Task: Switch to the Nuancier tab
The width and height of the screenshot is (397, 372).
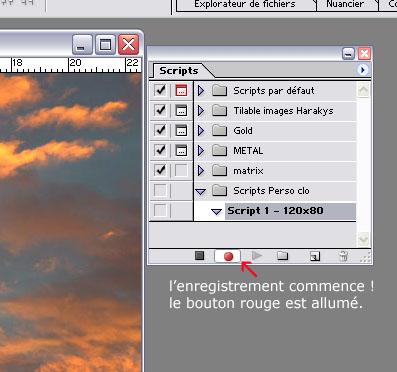Action: tap(345, 4)
